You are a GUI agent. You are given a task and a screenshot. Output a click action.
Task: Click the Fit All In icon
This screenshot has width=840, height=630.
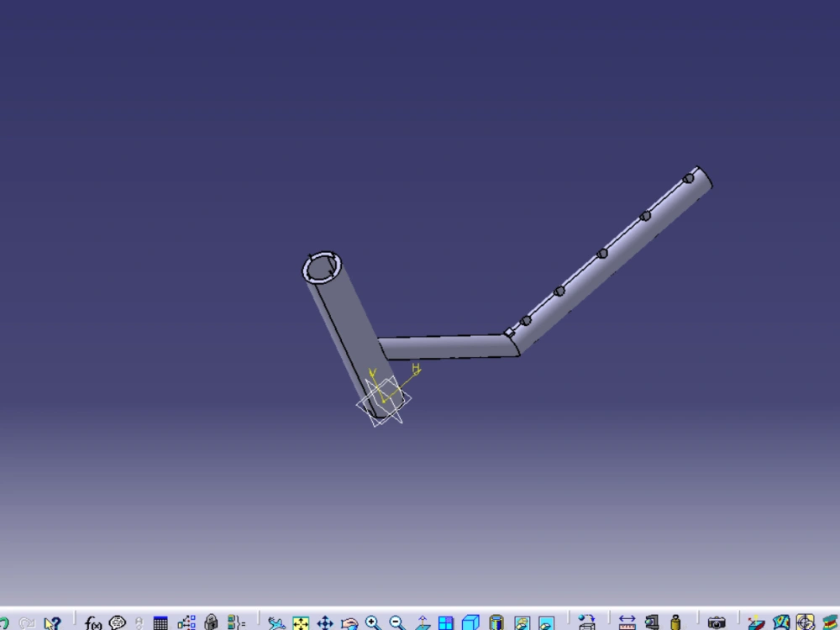[x=301, y=623]
